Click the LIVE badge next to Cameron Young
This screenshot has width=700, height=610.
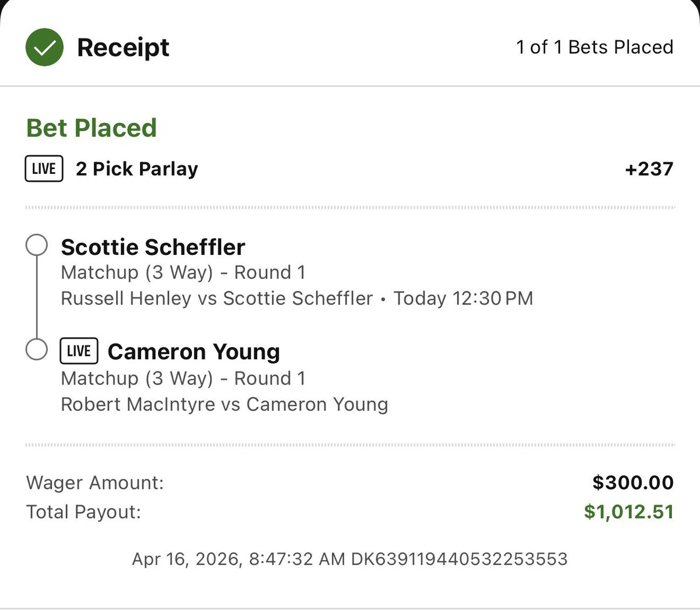click(x=79, y=351)
